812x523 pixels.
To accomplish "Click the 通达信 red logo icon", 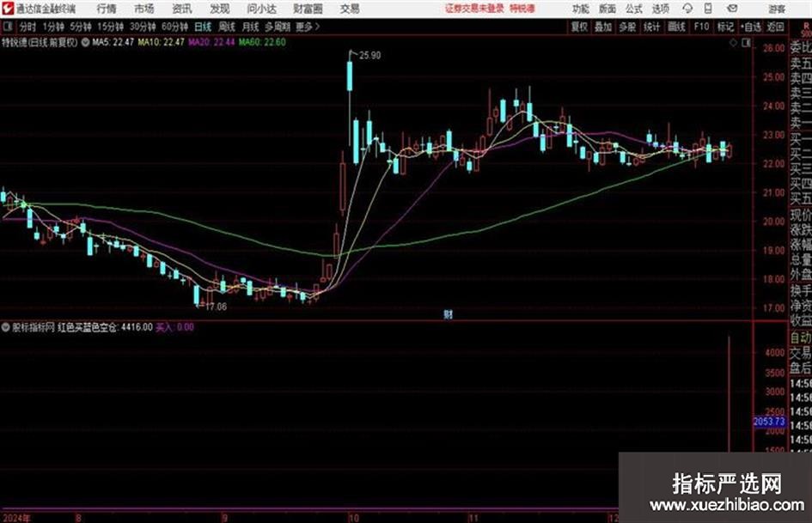I will [8, 9].
